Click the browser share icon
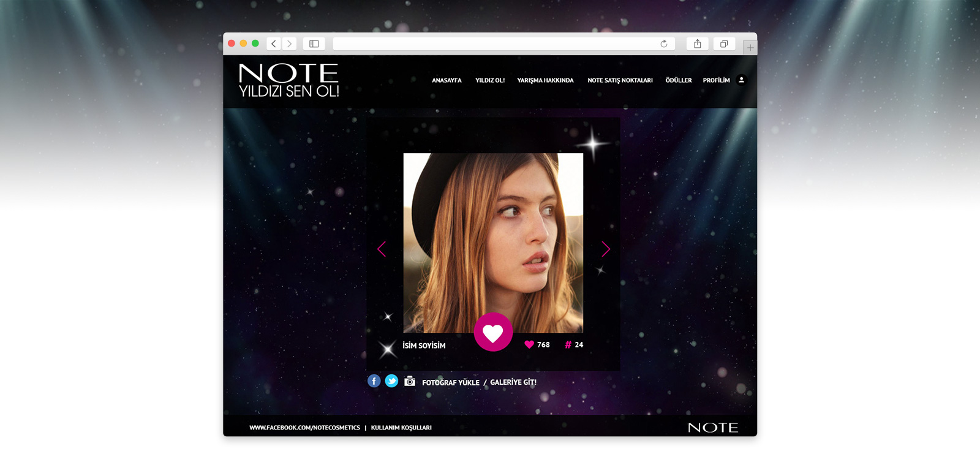This screenshot has width=980, height=473. tap(697, 44)
